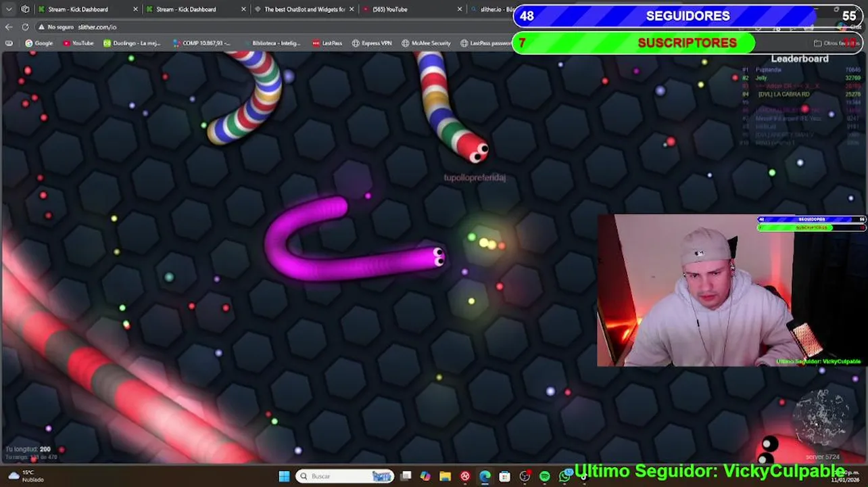The height and width of the screenshot is (487, 868).
Task: Click the Windows Start button
Action: coord(284,476)
